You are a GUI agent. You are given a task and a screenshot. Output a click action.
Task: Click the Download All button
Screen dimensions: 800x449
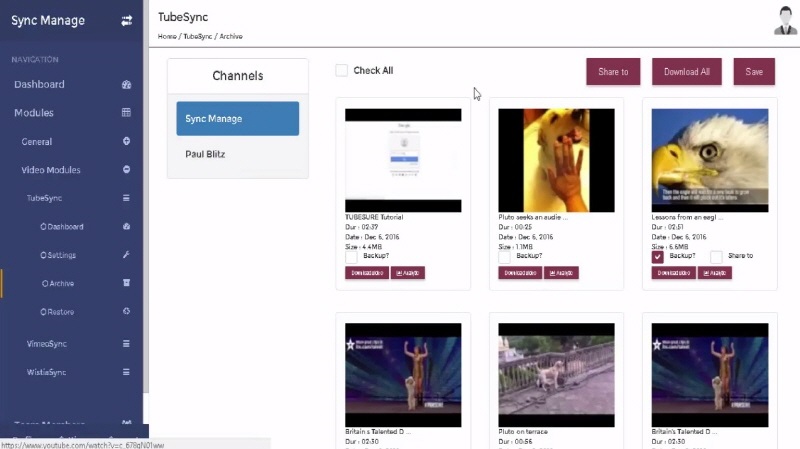687,72
